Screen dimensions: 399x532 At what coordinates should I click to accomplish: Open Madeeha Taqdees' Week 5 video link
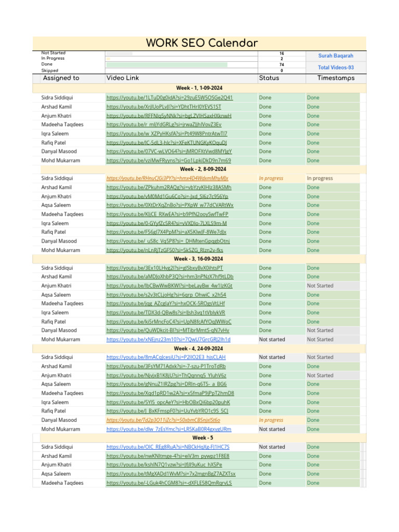[x=169, y=483]
